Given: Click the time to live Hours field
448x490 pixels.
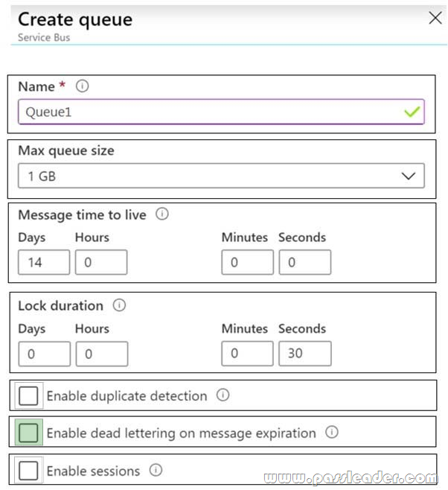Looking at the screenshot, I should (x=101, y=262).
